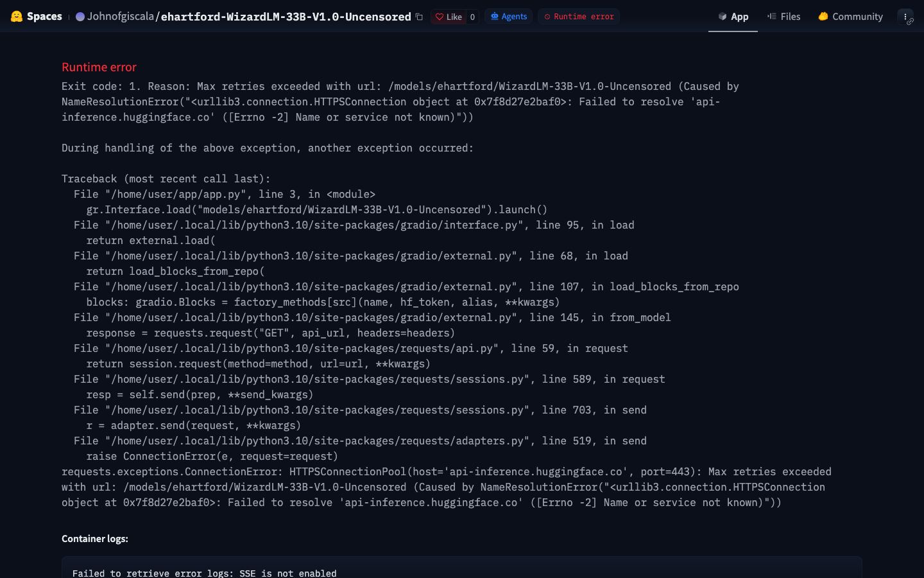924x578 pixels.
Task: Click the 'raise ConnectionError(e, request=request)' line
Action: (212, 456)
